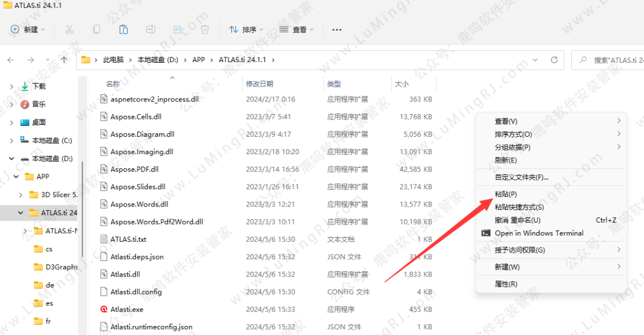Expand the 3D Slicer folder node

pos(21,195)
